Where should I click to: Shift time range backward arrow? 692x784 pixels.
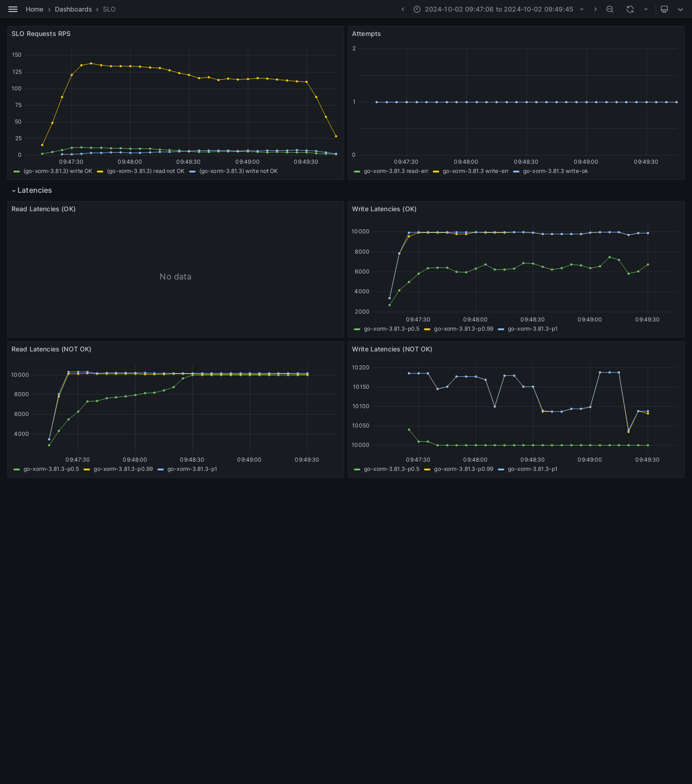coord(403,9)
